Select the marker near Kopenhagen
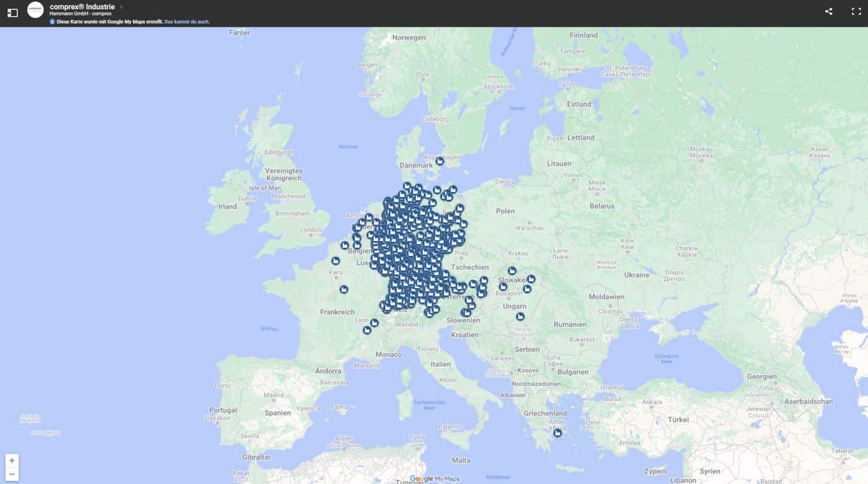 440,161
